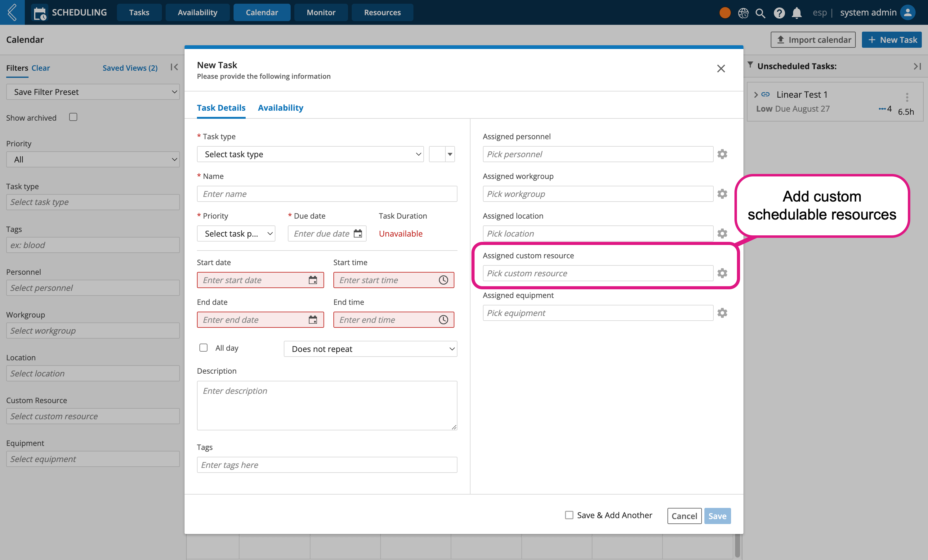The width and height of the screenshot is (928, 560).
Task: Click the settings gear for Assigned location
Action: [x=722, y=233]
